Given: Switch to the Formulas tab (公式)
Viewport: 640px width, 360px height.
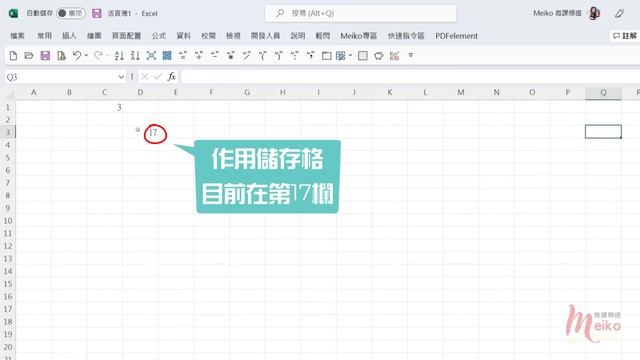Looking at the screenshot, I should tap(159, 36).
